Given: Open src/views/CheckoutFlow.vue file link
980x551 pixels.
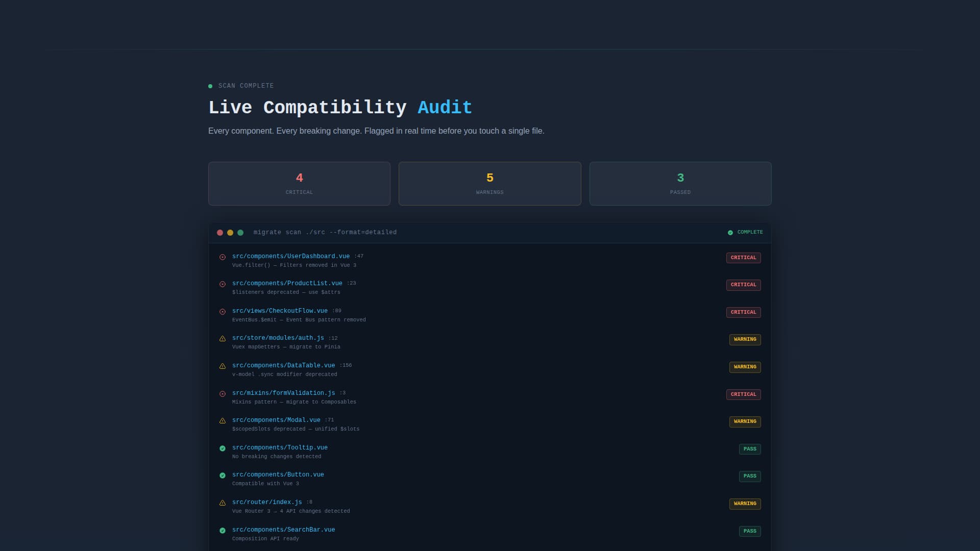Looking at the screenshot, I should [x=280, y=311].
